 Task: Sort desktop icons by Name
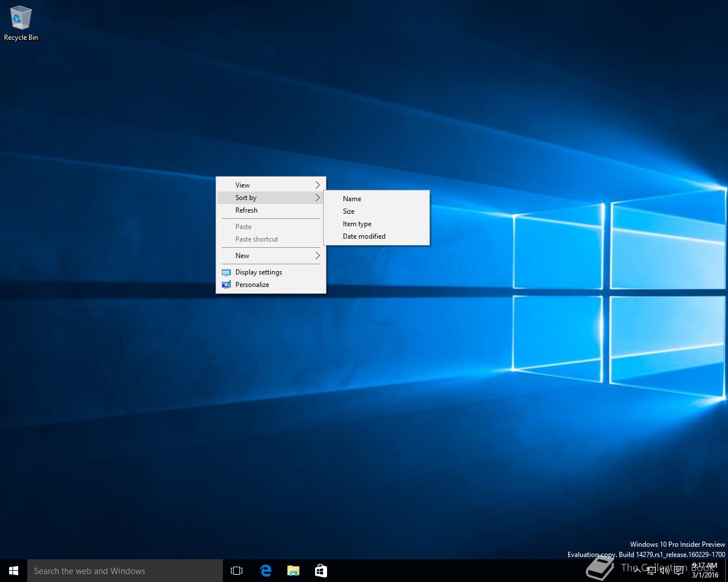pos(377,198)
